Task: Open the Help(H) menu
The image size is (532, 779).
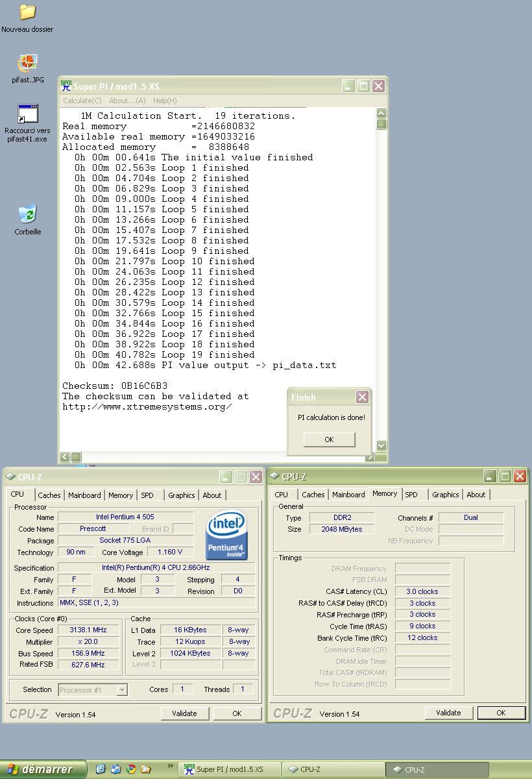Action: pos(165,101)
